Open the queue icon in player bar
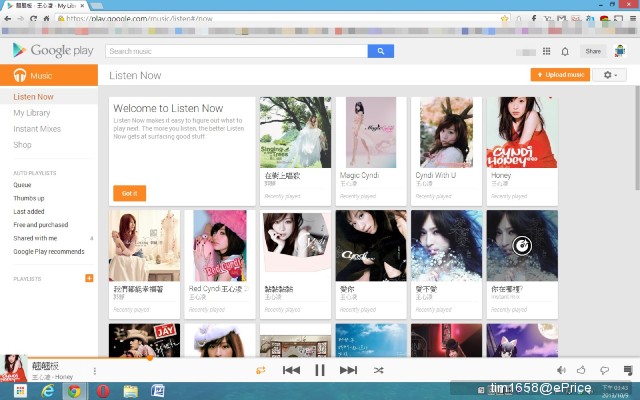The image size is (640, 400). coord(628,370)
